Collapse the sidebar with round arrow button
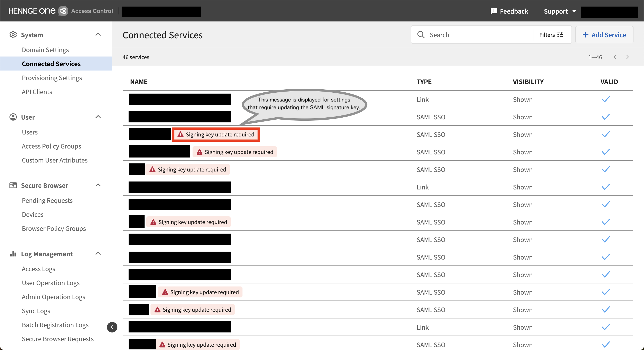 (x=112, y=327)
